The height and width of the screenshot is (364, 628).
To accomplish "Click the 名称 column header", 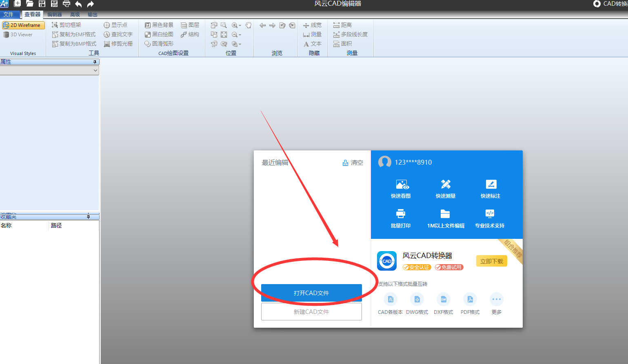I will pos(24,225).
